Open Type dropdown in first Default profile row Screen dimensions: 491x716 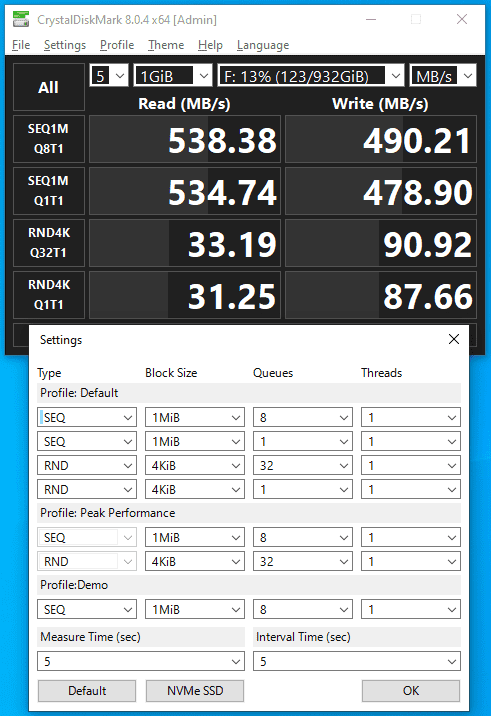coord(87,417)
